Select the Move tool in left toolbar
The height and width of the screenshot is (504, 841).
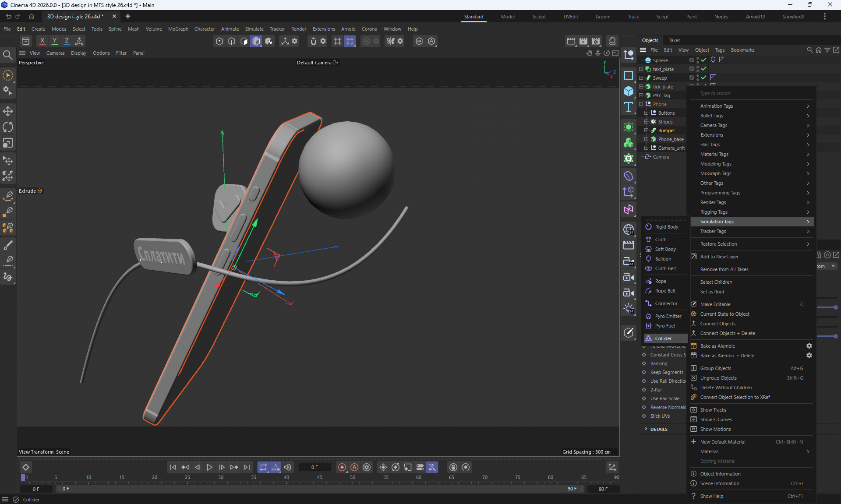point(8,111)
